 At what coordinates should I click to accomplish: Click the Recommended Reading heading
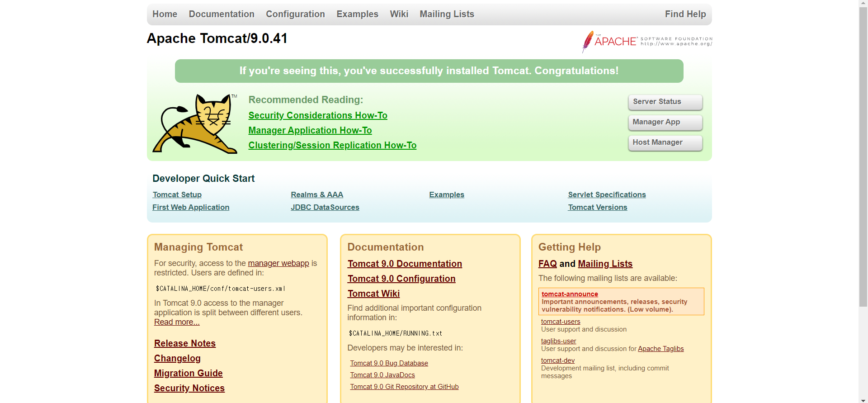coord(306,100)
